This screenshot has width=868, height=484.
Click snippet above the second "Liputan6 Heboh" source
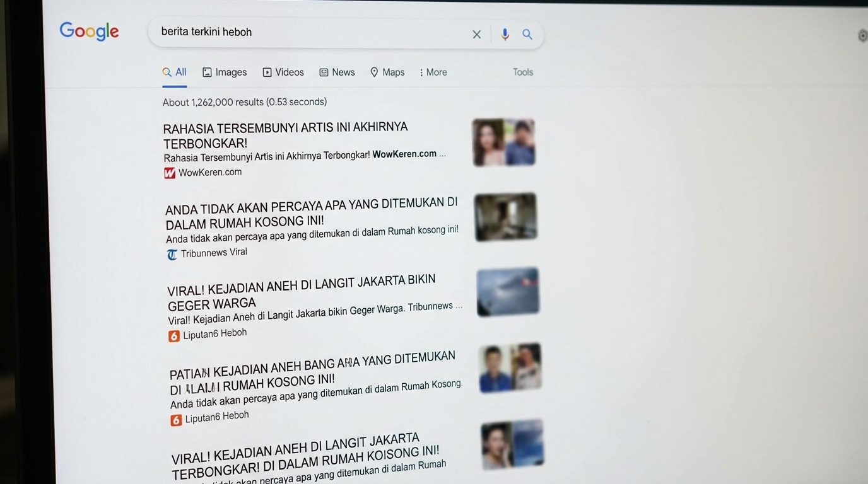[316, 394]
